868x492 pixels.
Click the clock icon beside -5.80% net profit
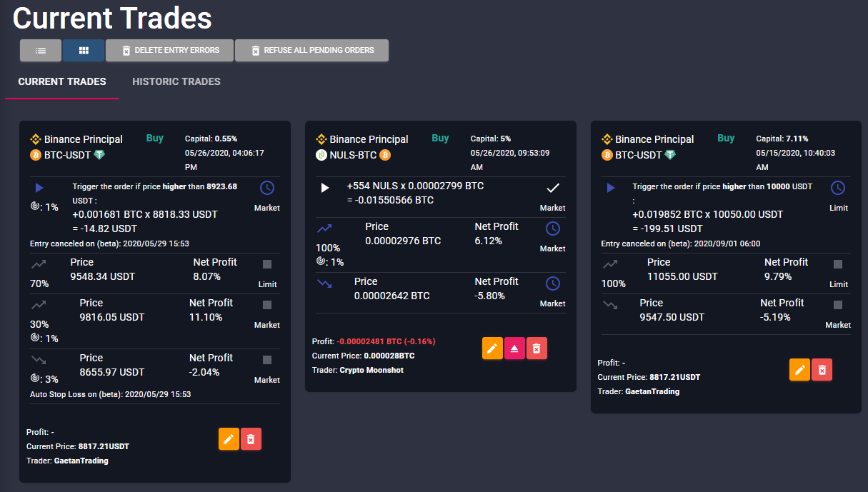552,283
